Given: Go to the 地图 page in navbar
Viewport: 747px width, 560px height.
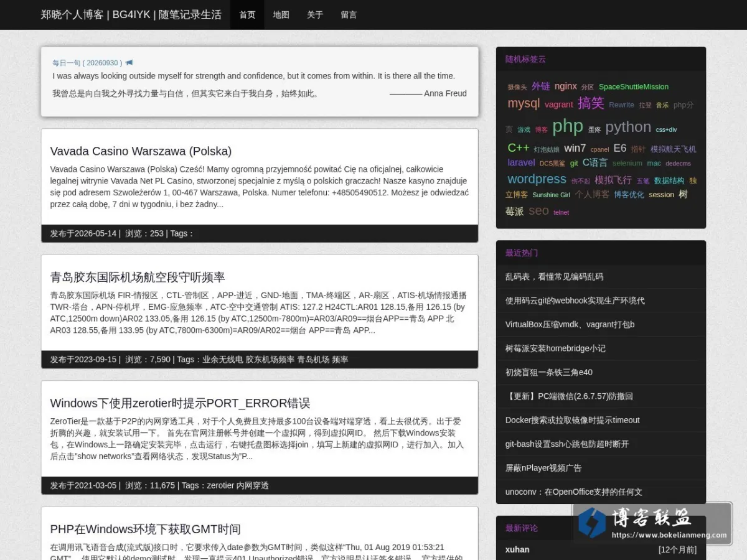Looking at the screenshot, I should coord(281,15).
